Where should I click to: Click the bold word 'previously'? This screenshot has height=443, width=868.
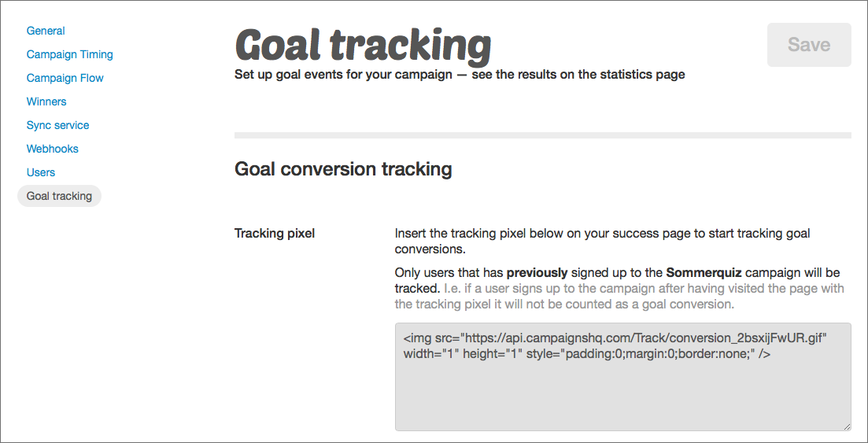(537, 273)
